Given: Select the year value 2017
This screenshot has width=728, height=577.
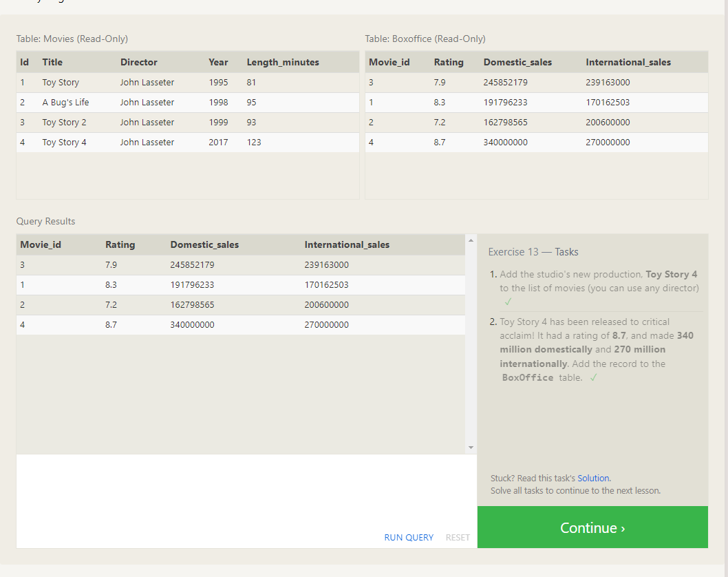Looking at the screenshot, I should pos(218,142).
